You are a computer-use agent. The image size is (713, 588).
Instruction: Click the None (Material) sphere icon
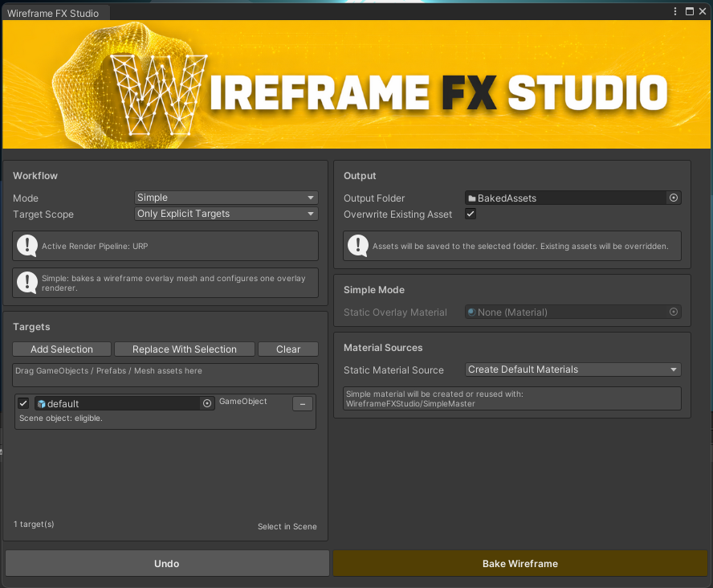(x=472, y=312)
